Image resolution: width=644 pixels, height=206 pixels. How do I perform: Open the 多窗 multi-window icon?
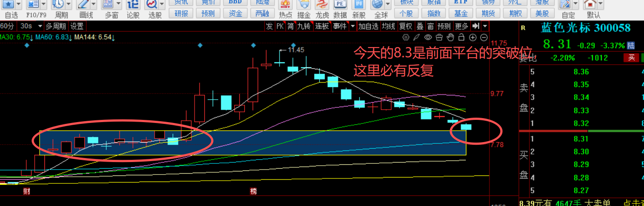[x=107, y=4]
